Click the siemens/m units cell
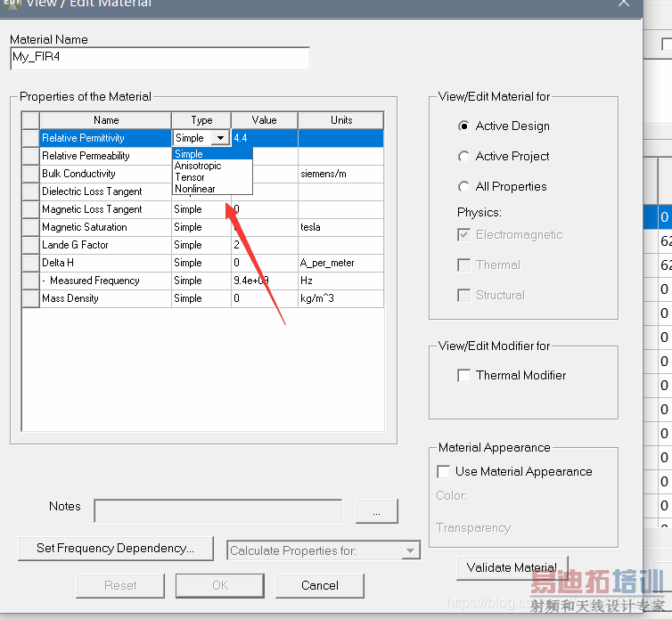Screen dimensions: 672x619 tap(340, 174)
